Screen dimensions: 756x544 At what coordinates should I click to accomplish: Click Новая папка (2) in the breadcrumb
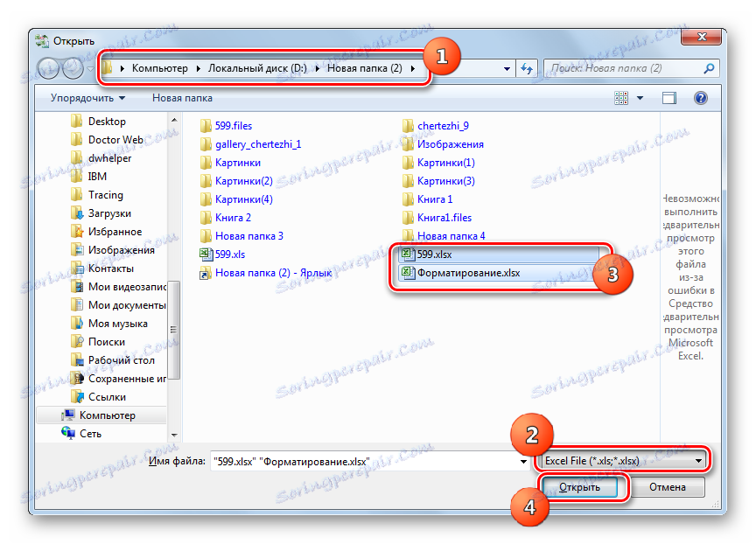pyautogui.click(x=365, y=68)
